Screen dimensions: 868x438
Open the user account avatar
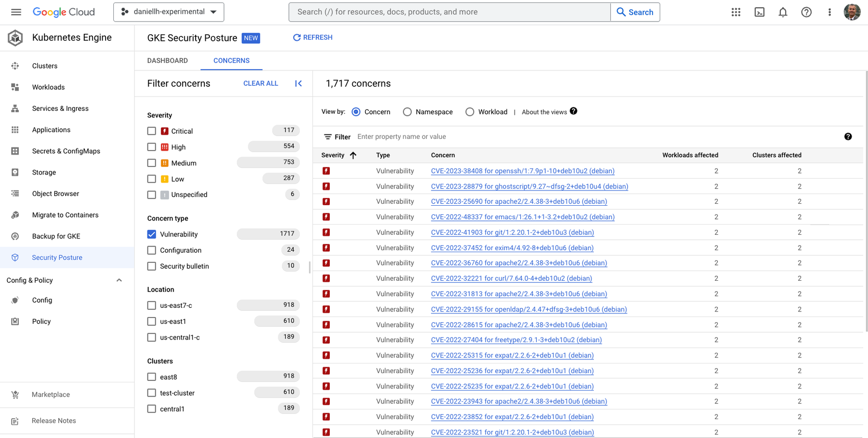[x=852, y=12]
